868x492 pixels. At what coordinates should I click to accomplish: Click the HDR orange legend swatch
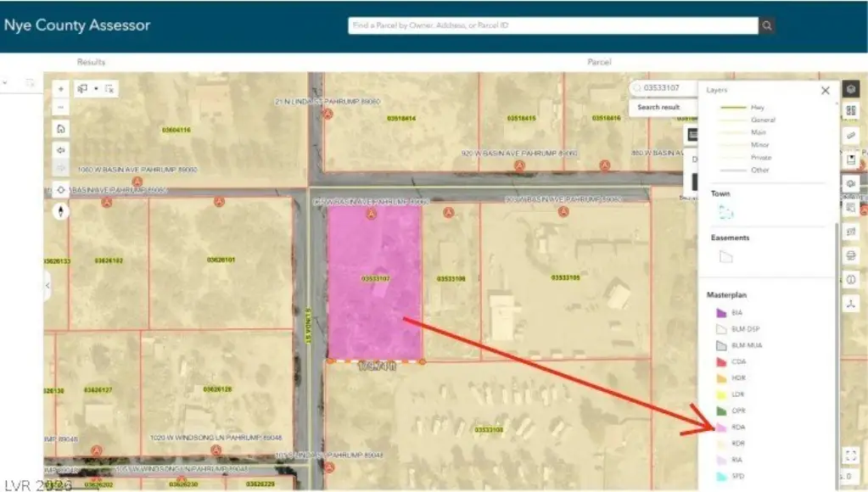pyautogui.click(x=721, y=378)
